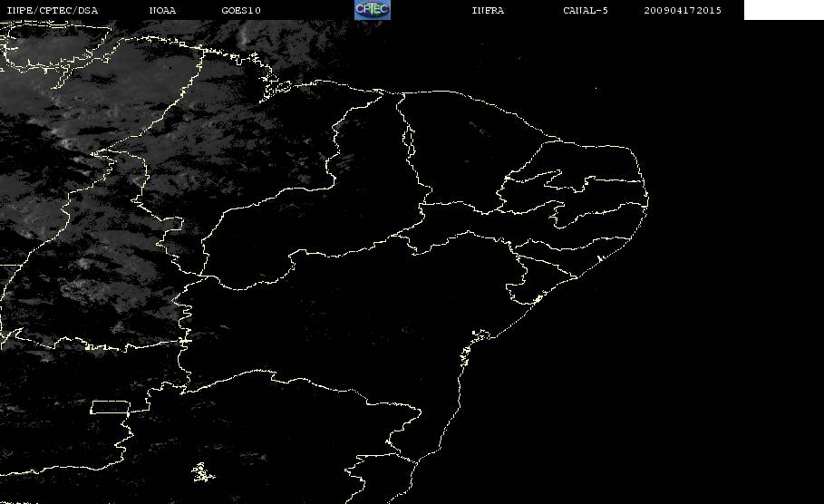Click the Recife coastal marker
Image resolution: width=824 pixels, height=504 pixels.
[x=599, y=258]
